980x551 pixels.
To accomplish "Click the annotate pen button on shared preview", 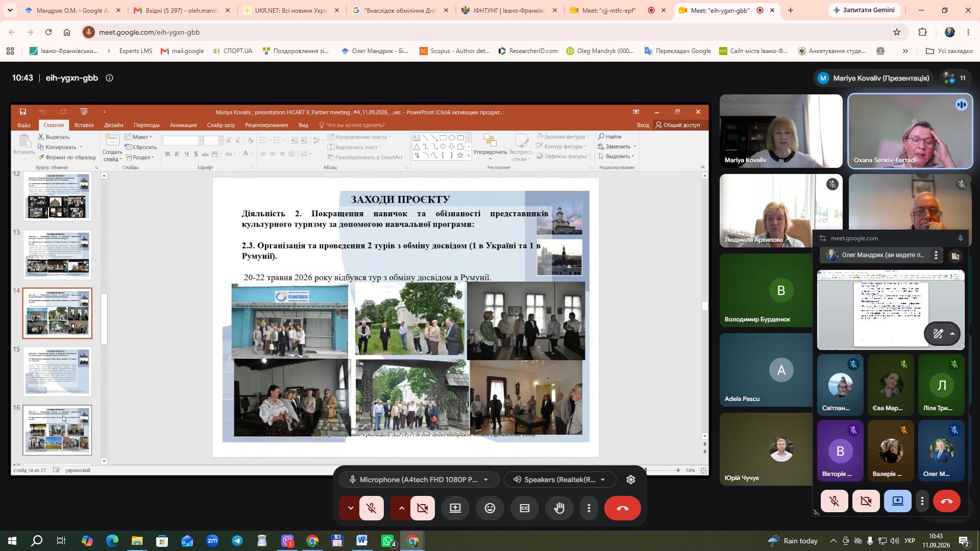I will 938,334.
